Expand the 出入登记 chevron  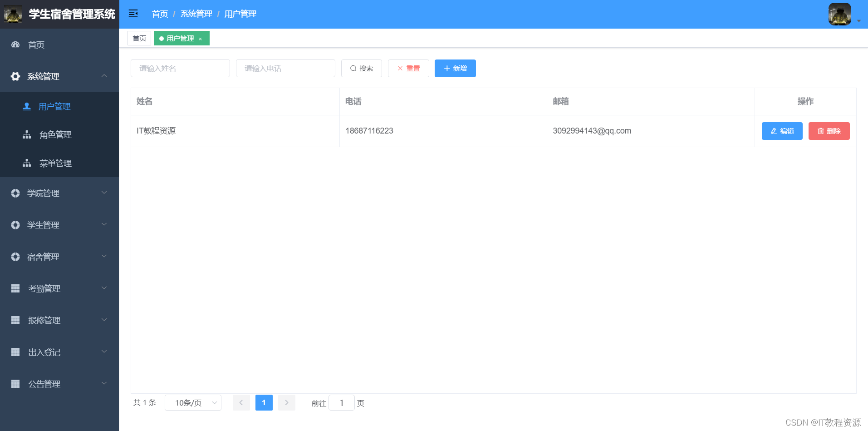tap(104, 352)
